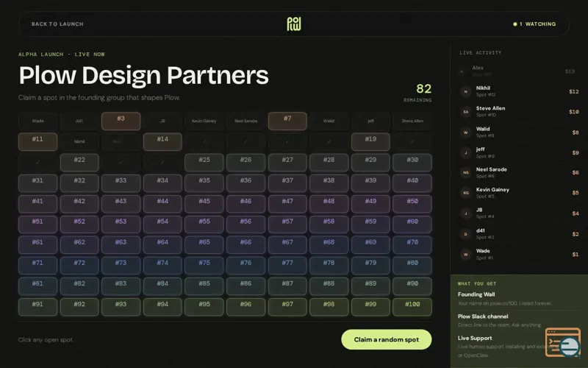
Task: Click Wade's avatar in live activity
Action: 465,254
